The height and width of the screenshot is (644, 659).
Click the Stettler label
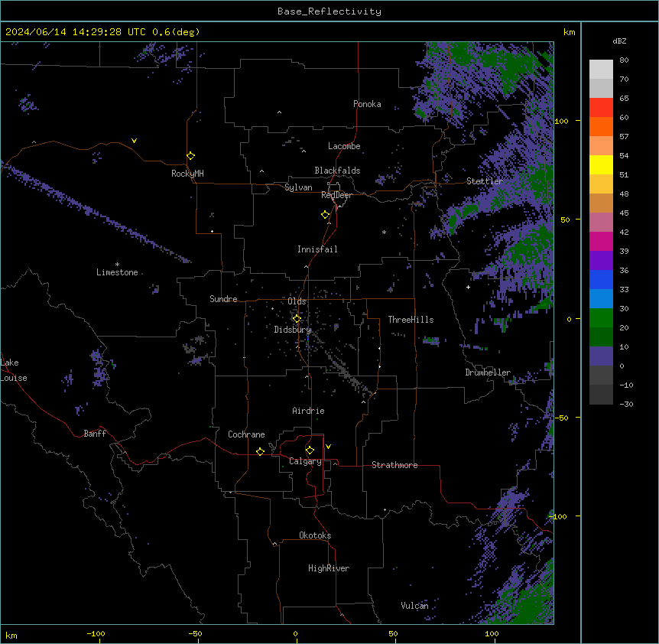pos(485,181)
